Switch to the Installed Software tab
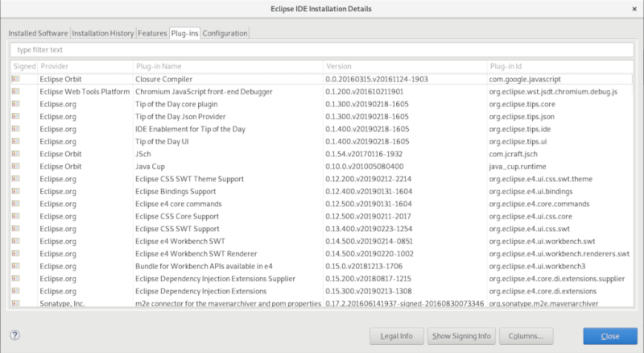 coord(38,33)
